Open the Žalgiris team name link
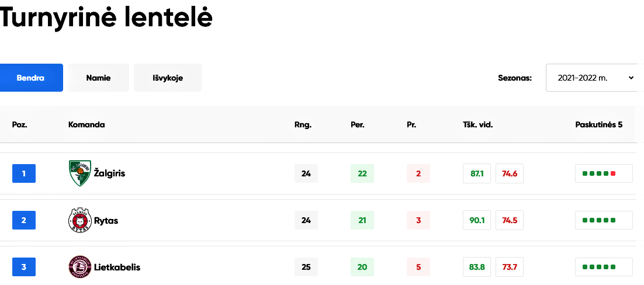Screen dimensions: 644x285 [x=109, y=173]
